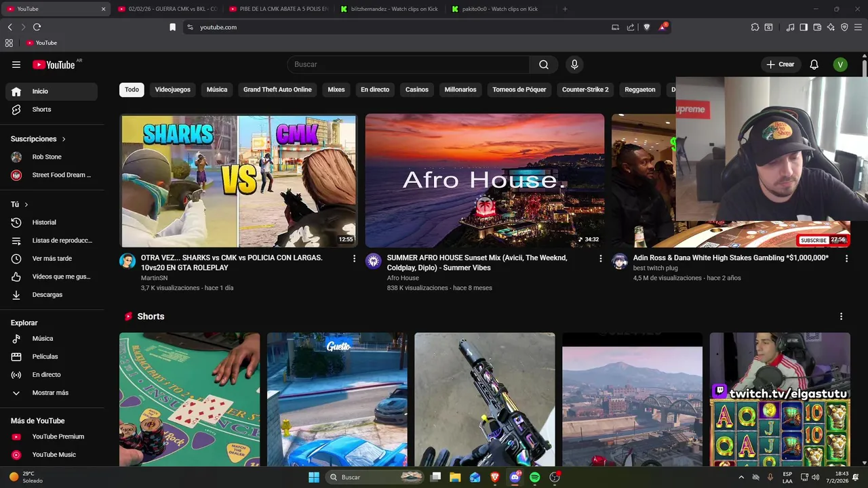Screen dimensions: 868x488
Task: Open a new browser tab
Action: pyautogui.click(x=565, y=9)
